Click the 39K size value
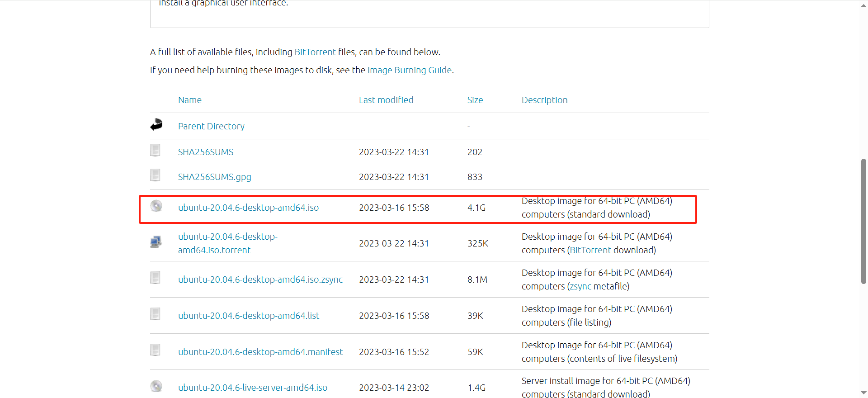 click(475, 316)
